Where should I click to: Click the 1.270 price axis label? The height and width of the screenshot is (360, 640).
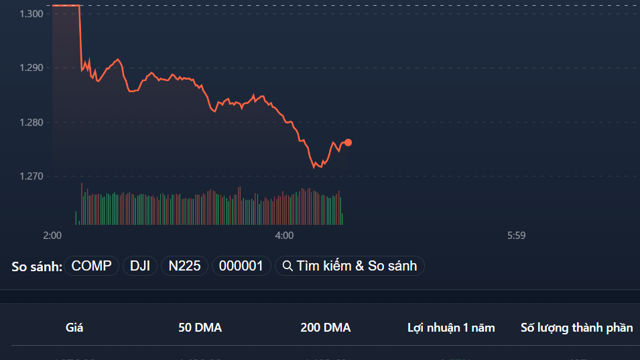pyautogui.click(x=31, y=176)
